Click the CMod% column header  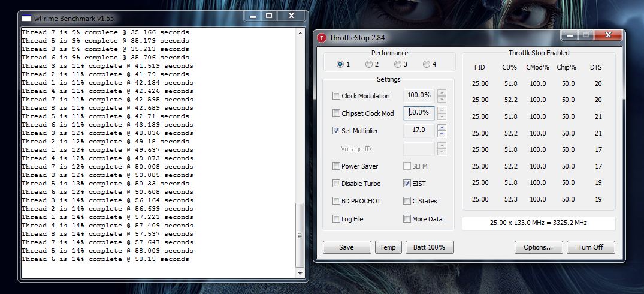tap(537, 67)
